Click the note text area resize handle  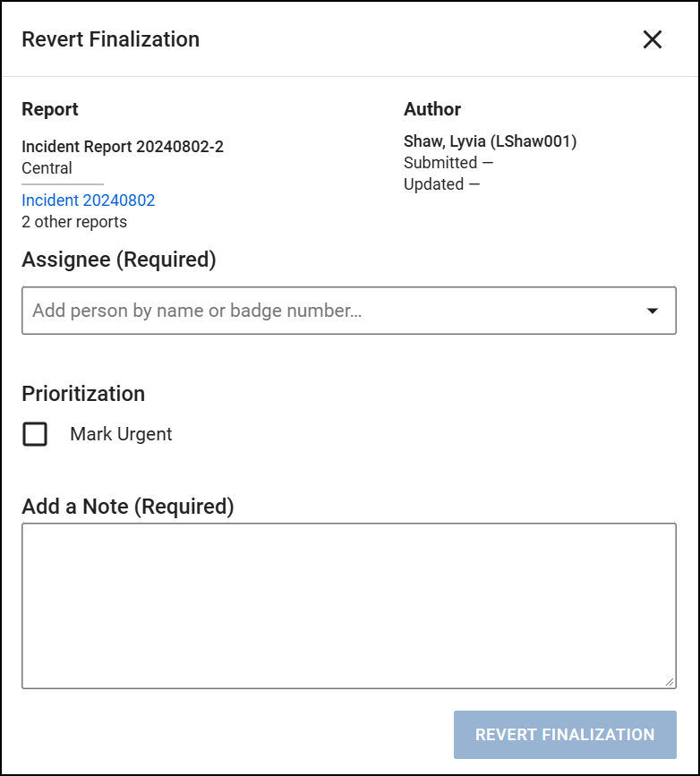(x=670, y=682)
